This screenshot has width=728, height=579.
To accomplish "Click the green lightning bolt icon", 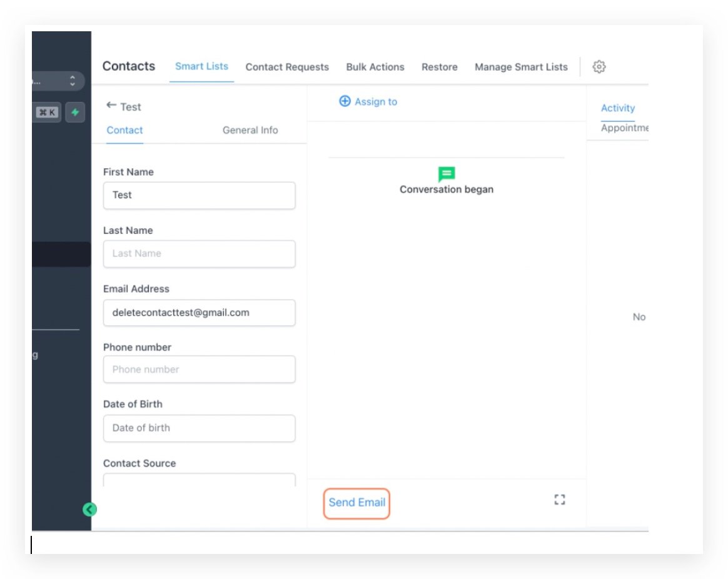I will (75, 113).
